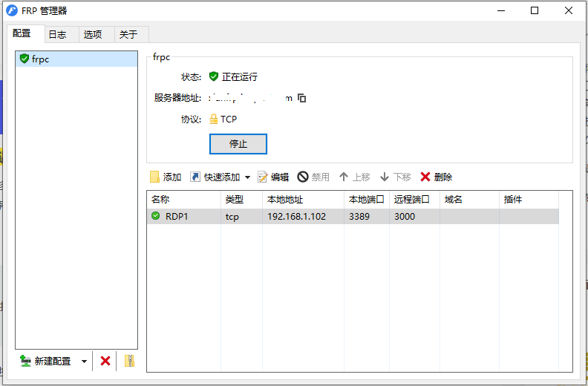
Task: Click the 下移 move down button
Action: (395, 177)
